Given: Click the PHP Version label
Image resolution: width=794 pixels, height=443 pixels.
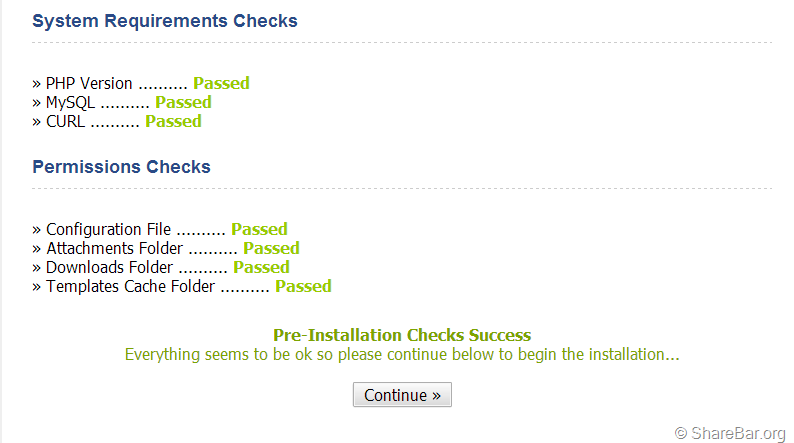Looking at the screenshot, I should [89, 84].
